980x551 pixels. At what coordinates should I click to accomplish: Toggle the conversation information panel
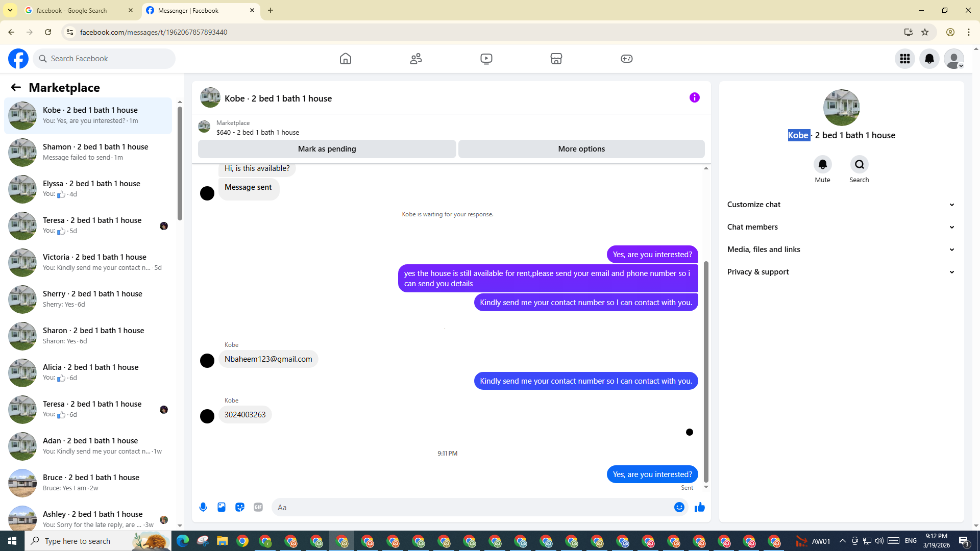coord(694,97)
